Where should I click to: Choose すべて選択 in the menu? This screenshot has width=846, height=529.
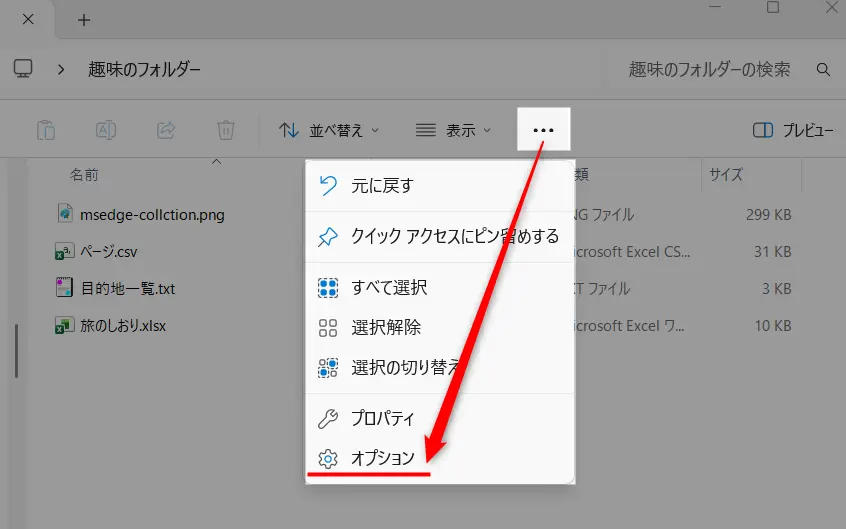tap(389, 288)
